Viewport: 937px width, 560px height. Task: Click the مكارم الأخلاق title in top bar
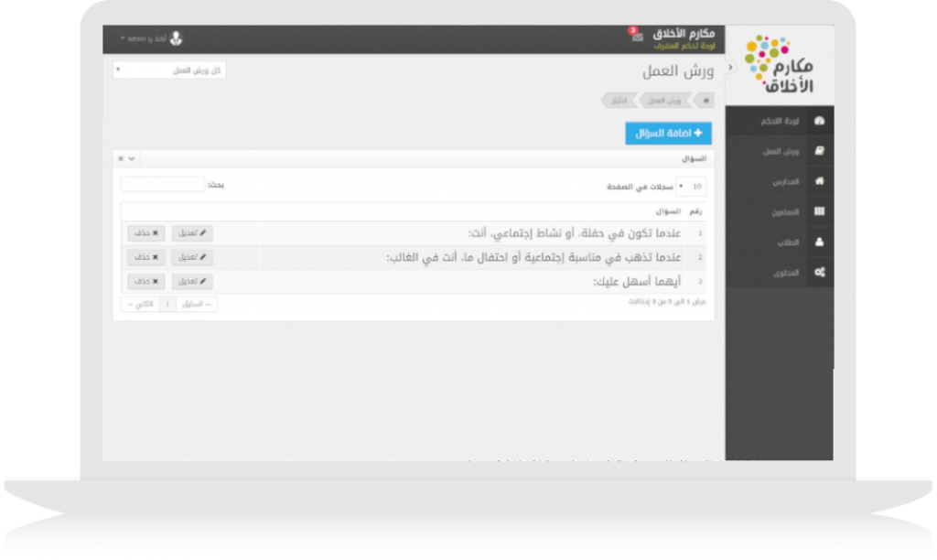tap(684, 33)
